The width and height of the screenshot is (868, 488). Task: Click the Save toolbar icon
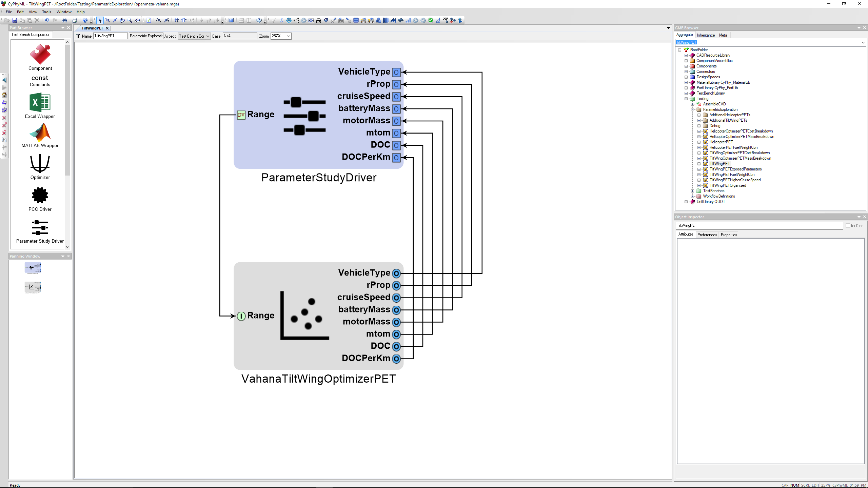(x=15, y=20)
